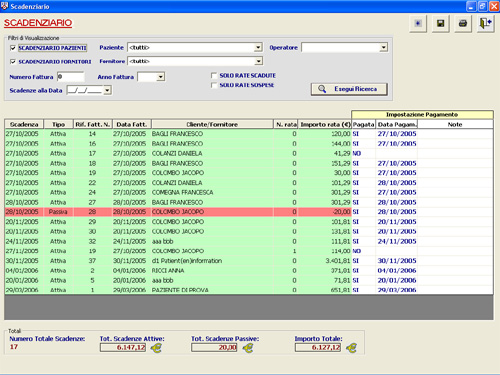Click payment date 30/11/2005 cell

point(397,261)
